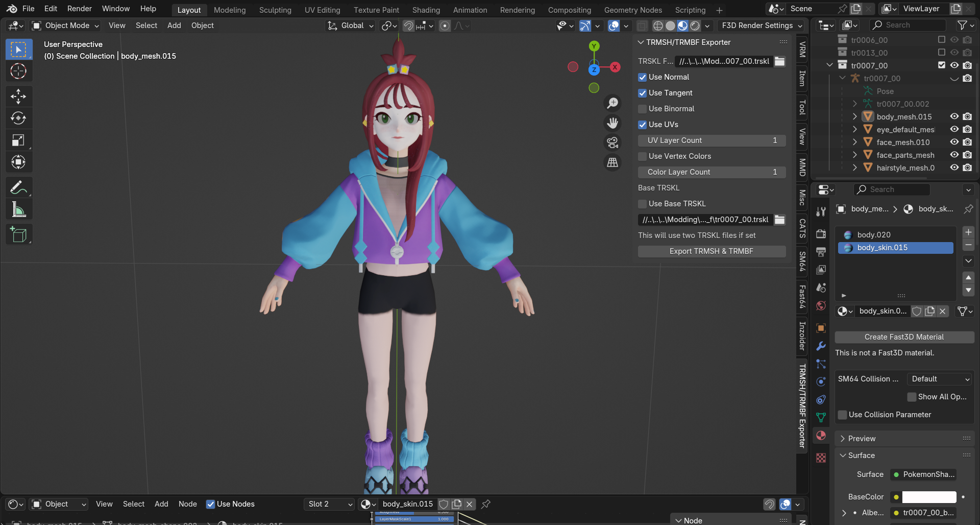Viewport: 980px width, 525px height.
Task: Open the Object Data properties tab
Action: 821,418
